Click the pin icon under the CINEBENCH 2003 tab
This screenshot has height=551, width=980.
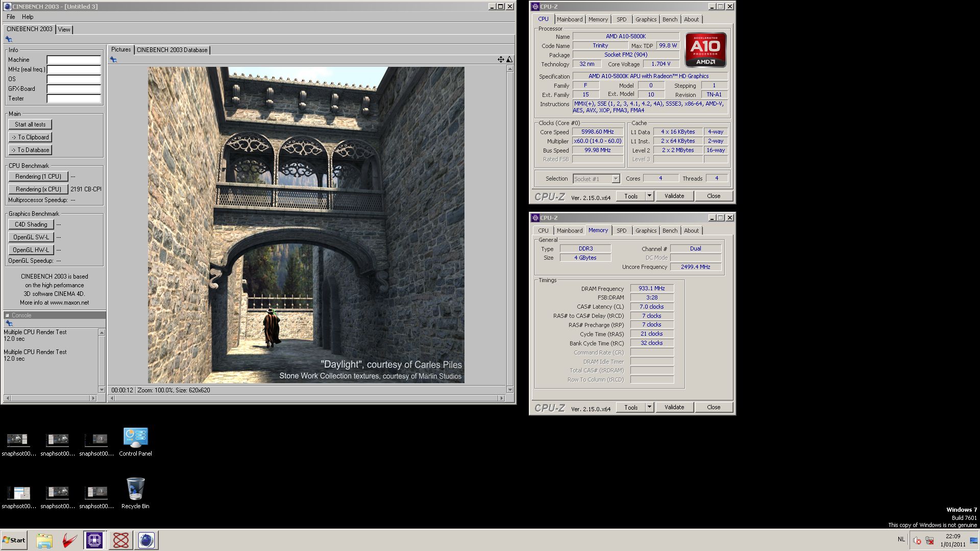pos(9,39)
